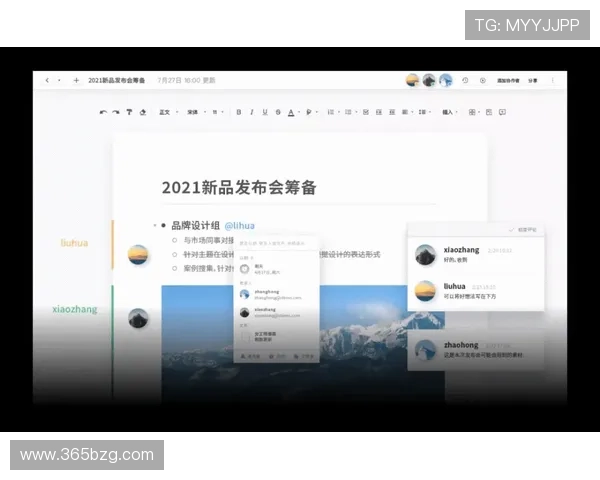Click the redo arrow in the toolbar
The image size is (600, 480).
(x=116, y=112)
